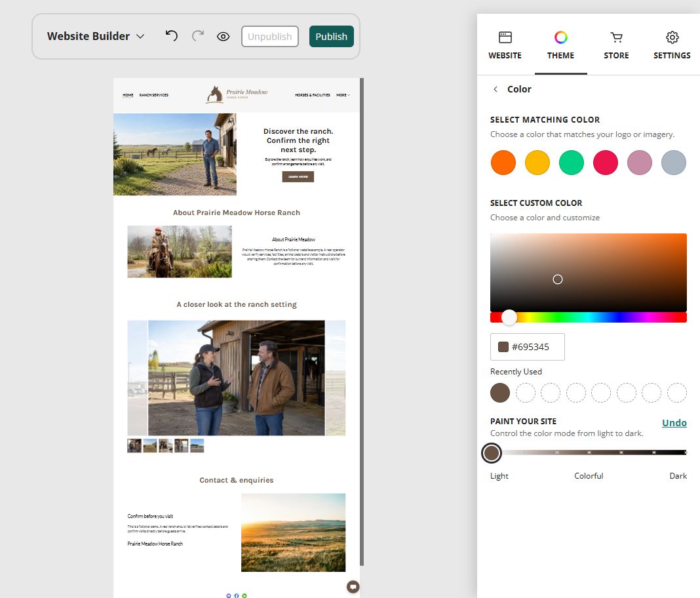The image size is (700, 598).
Task: Click HORSES & FACILITIES in preview navigation
Action: [313, 95]
